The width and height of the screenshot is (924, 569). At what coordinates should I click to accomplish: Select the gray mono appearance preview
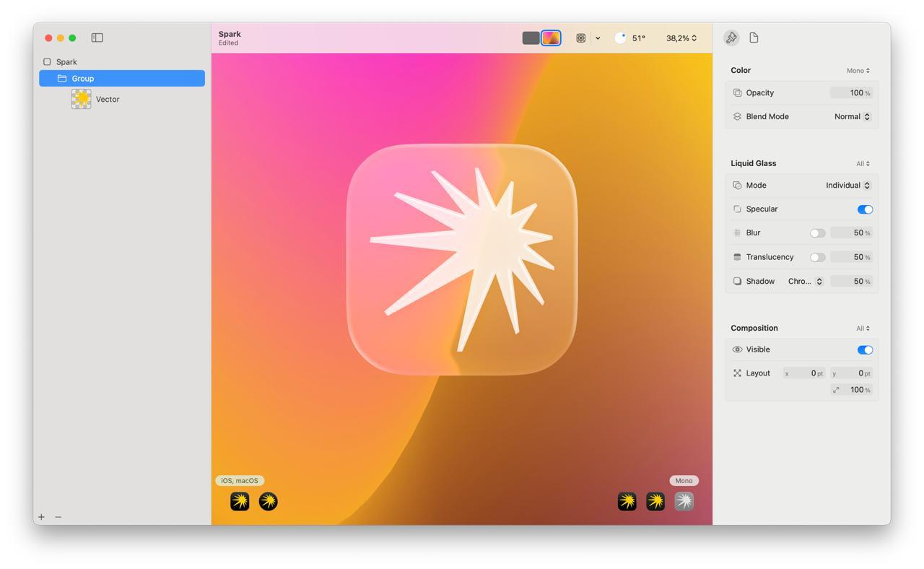684,501
